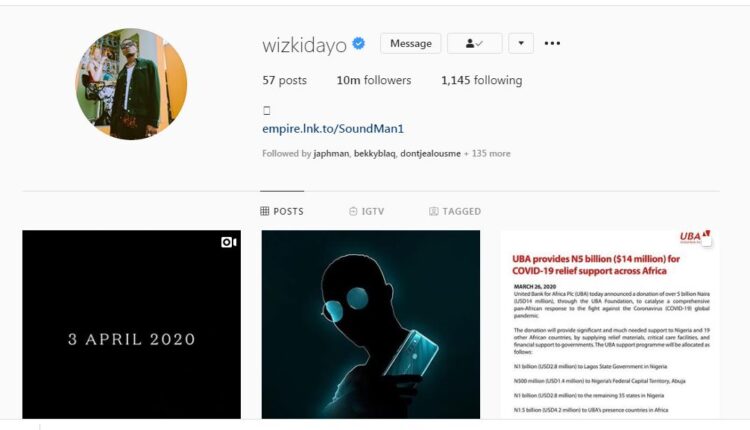
Task: Click the mutual follower japhman
Action: pos(331,154)
